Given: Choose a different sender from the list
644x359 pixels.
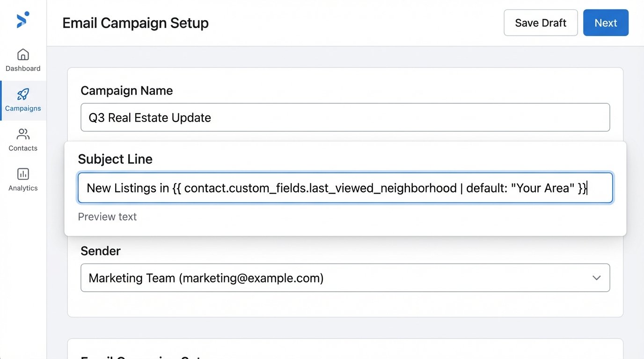Looking at the screenshot, I should coord(345,278).
